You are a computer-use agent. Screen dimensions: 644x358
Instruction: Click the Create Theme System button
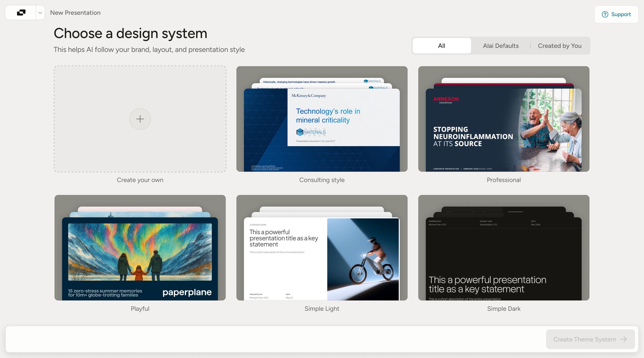590,339
